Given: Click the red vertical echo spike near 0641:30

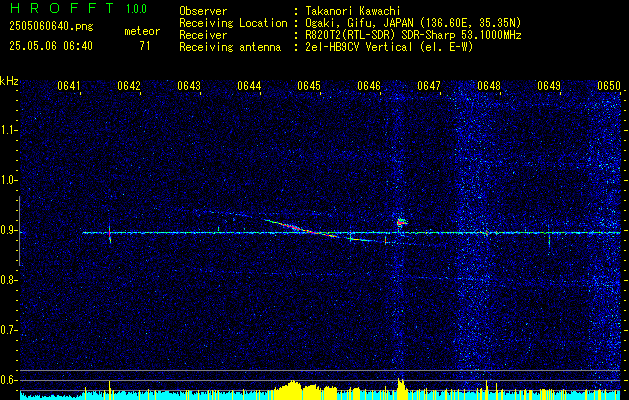Looking at the screenshot, I should (110, 233).
